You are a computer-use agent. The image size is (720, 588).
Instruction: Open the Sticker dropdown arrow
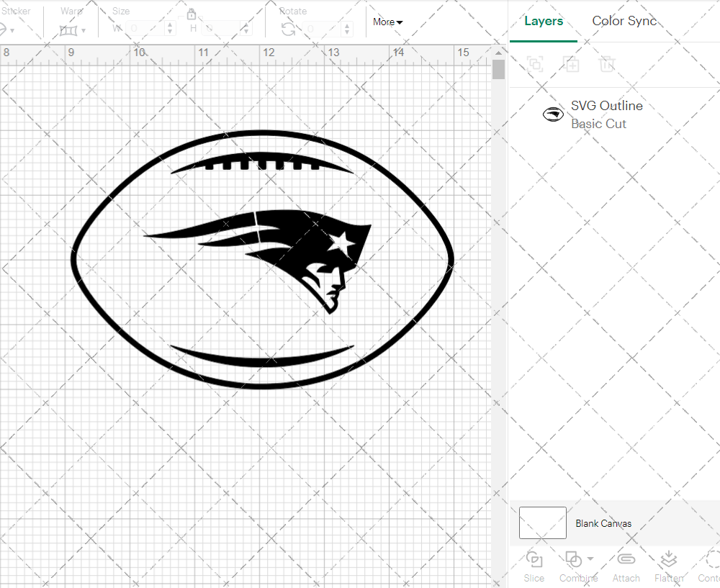pos(12,31)
